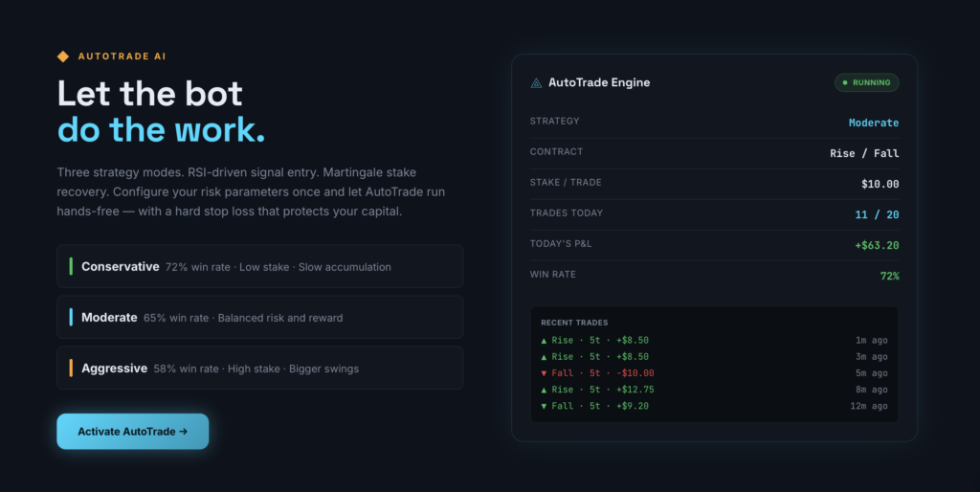This screenshot has height=492, width=980.
Task: Click the Rise trade from 3m ago
Action: coord(714,356)
